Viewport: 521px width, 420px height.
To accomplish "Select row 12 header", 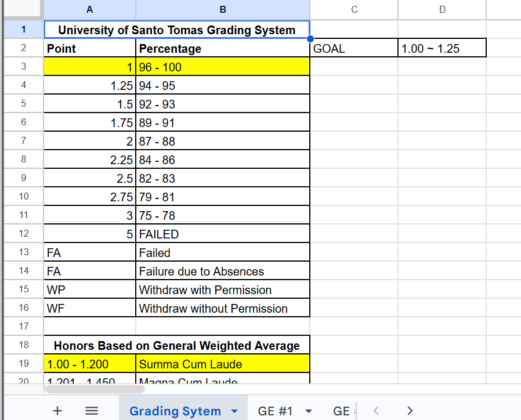I will click(x=23, y=234).
